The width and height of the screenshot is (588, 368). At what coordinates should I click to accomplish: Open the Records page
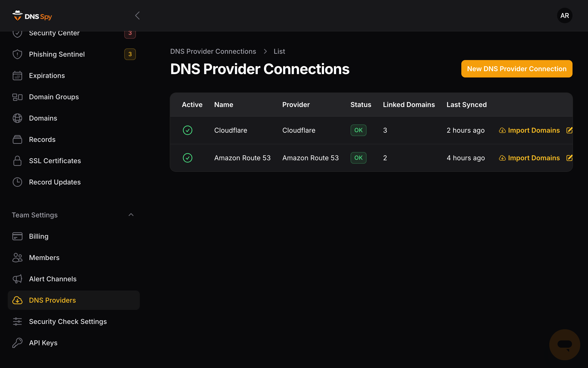(x=74, y=139)
